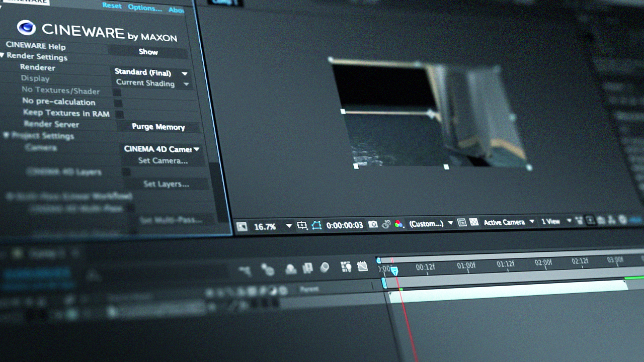Image resolution: width=644 pixels, height=362 pixels.
Task: Collapse the Render Settings section
Action: click(x=3, y=55)
